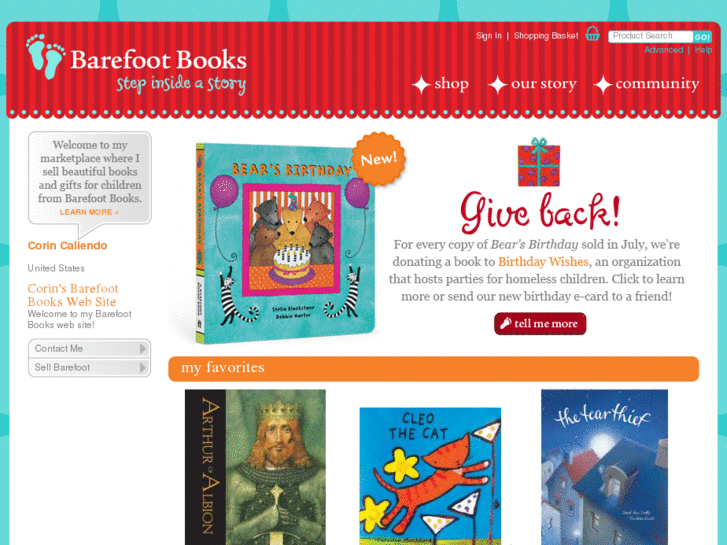Click the gift box icon above Give back
Screen dimensions: 727x545
pyautogui.click(x=539, y=162)
